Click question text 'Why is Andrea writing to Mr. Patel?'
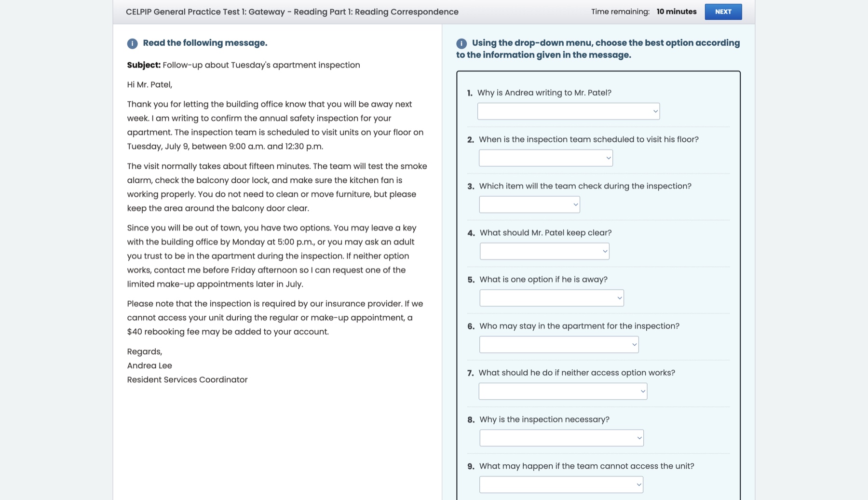This screenshot has height=500, width=868. (x=544, y=93)
